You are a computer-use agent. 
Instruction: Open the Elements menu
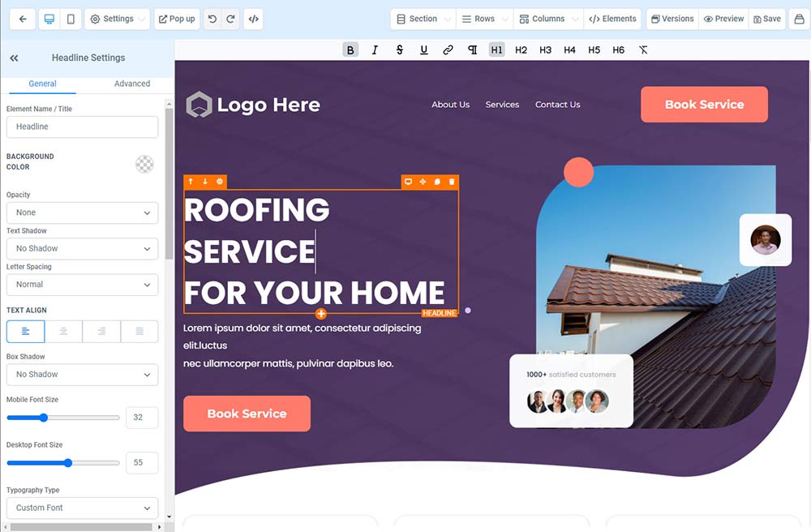click(612, 19)
